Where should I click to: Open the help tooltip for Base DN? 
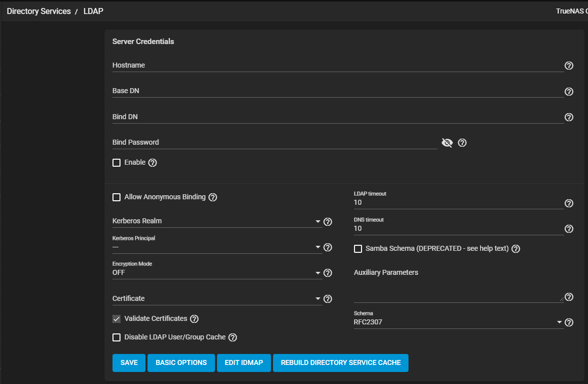point(568,92)
